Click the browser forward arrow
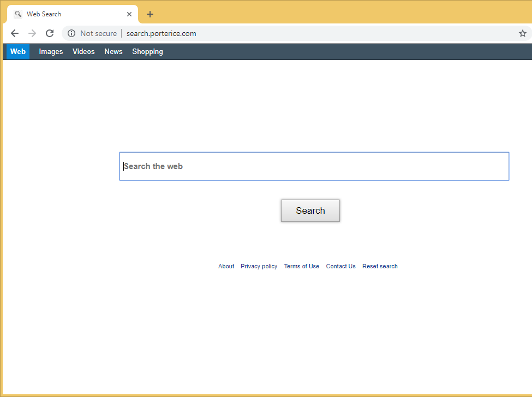 point(32,33)
